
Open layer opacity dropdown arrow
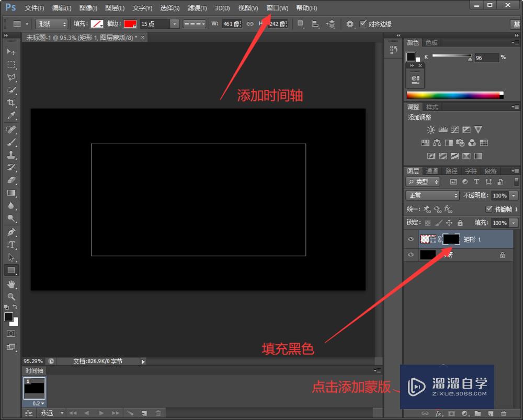point(514,195)
